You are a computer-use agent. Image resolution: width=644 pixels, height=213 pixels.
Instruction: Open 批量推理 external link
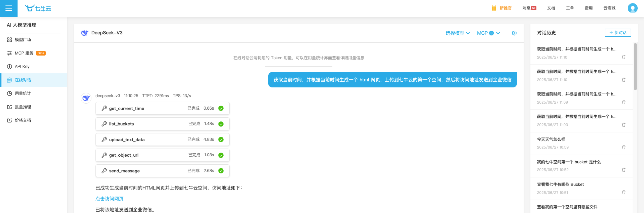[34, 107]
